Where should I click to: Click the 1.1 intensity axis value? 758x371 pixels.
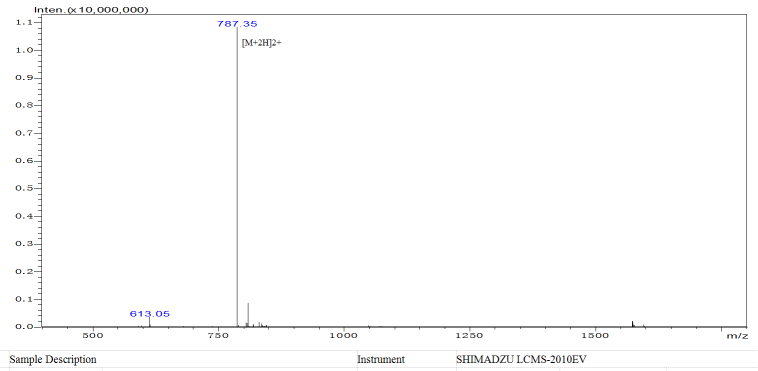tap(23, 22)
